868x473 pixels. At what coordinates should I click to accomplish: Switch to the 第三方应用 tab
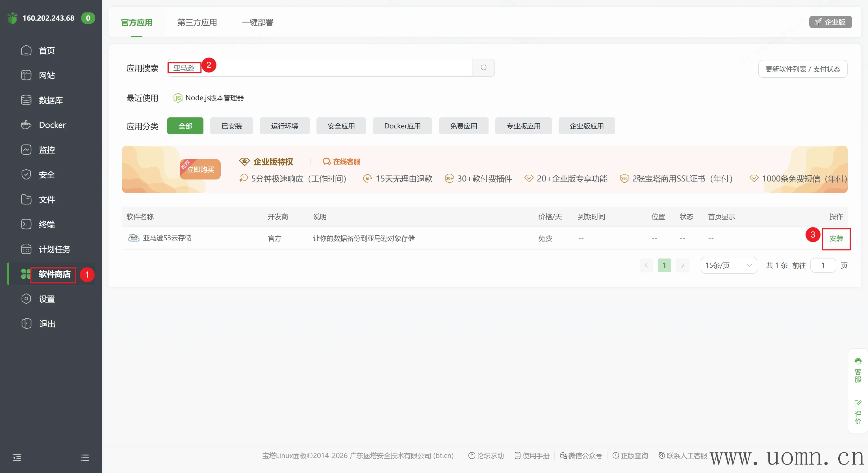(x=197, y=23)
